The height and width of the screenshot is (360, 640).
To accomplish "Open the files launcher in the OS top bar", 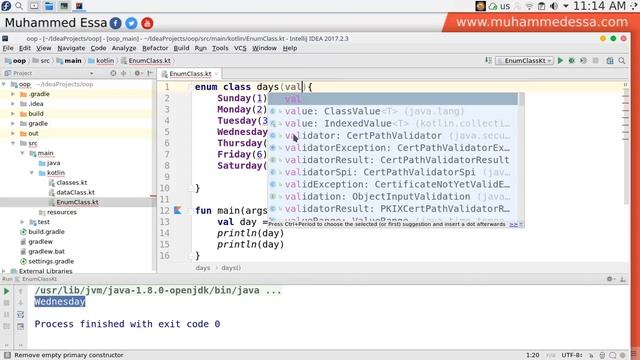I will click(x=49, y=6).
